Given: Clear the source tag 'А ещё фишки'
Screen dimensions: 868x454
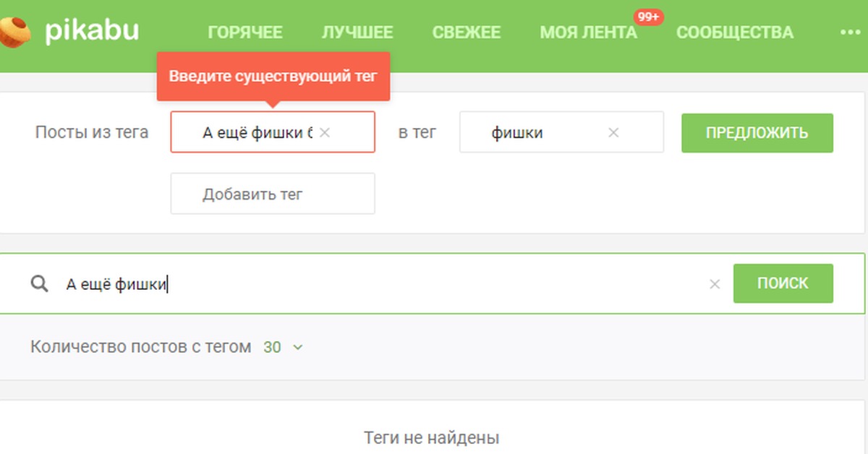Looking at the screenshot, I should pyautogui.click(x=325, y=132).
